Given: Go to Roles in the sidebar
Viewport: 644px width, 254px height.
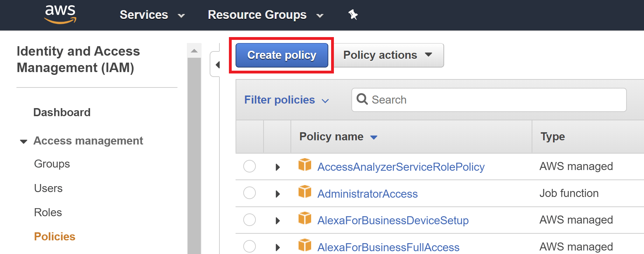Looking at the screenshot, I should [x=48, y=212].
